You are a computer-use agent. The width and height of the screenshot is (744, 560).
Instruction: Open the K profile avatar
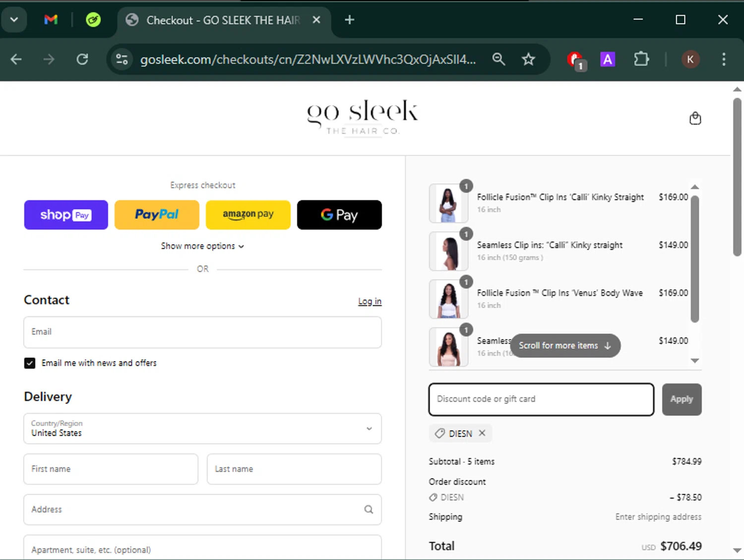pos(690,59)
